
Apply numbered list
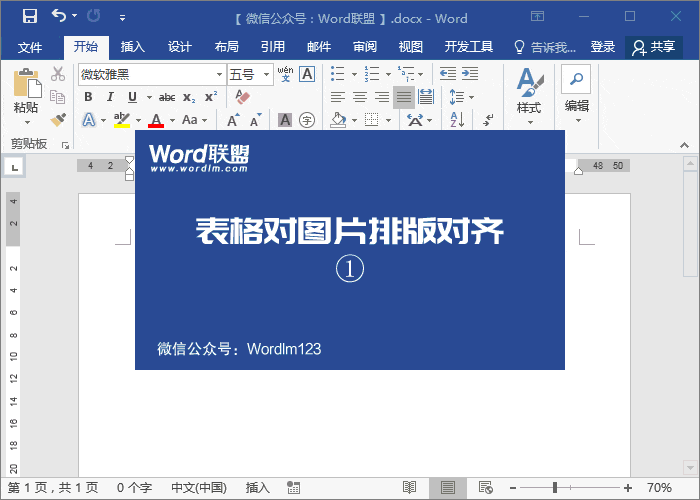(x=372, y=74)
